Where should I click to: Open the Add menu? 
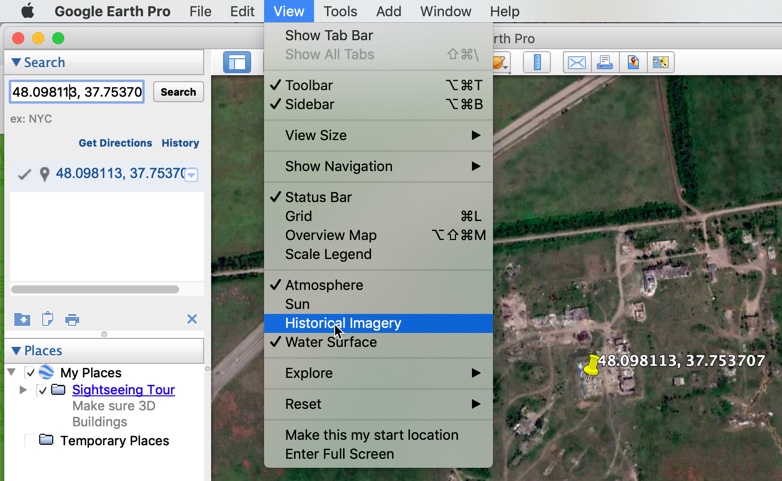389,11
